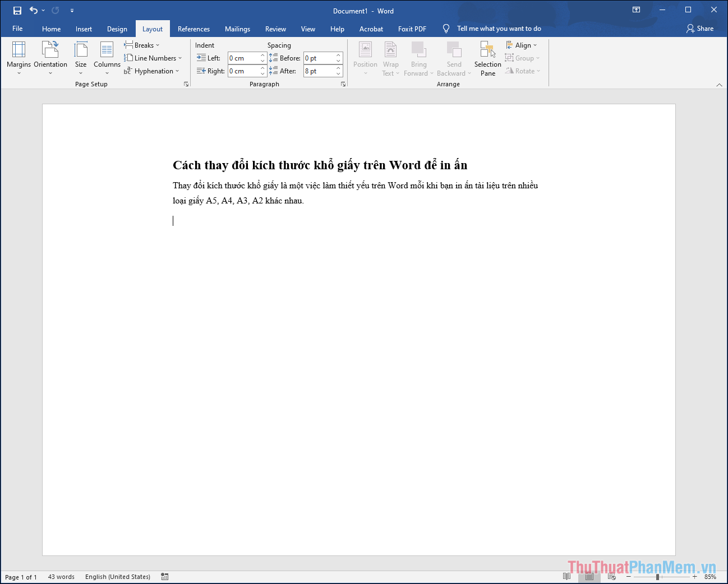Open Page Setup dialog launcher
728x584 pixels.
(x=186, y=84)
